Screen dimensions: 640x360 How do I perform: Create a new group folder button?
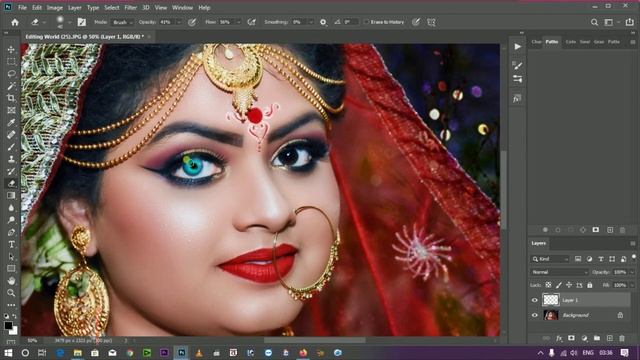(597, 338)
